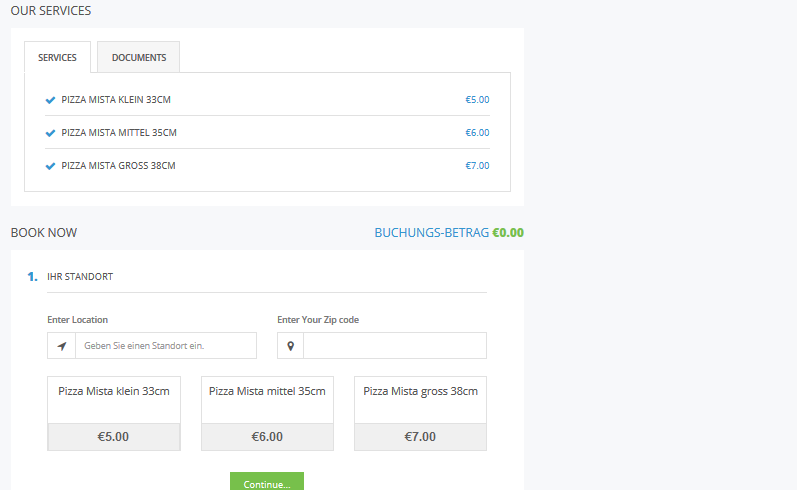
Task: Click the location arrow icon
Action: click(62, 346)
